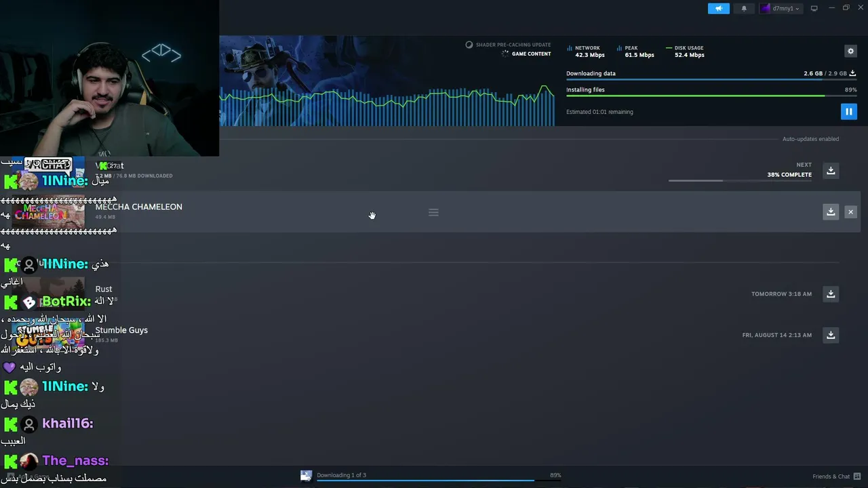Viewport: 868px width, 488px height.
Task: Click the GAME CONTENT label
Action: coord(531,54)
